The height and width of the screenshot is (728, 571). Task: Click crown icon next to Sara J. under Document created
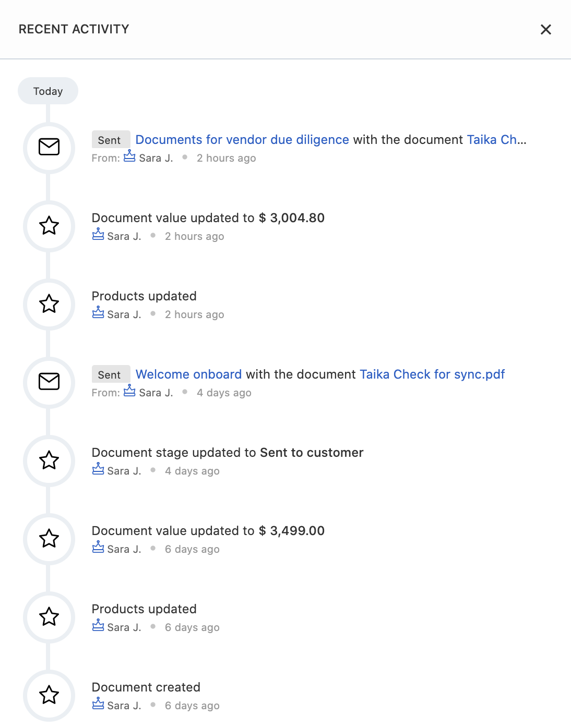coord(98,705)
